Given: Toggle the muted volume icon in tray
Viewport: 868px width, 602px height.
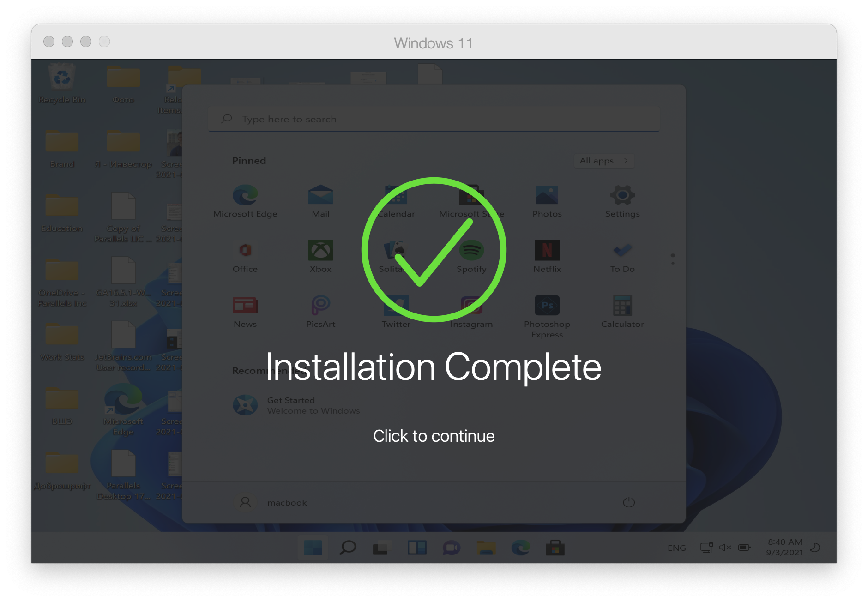Looking at the screenshot, I should click(x=725, y=548).
